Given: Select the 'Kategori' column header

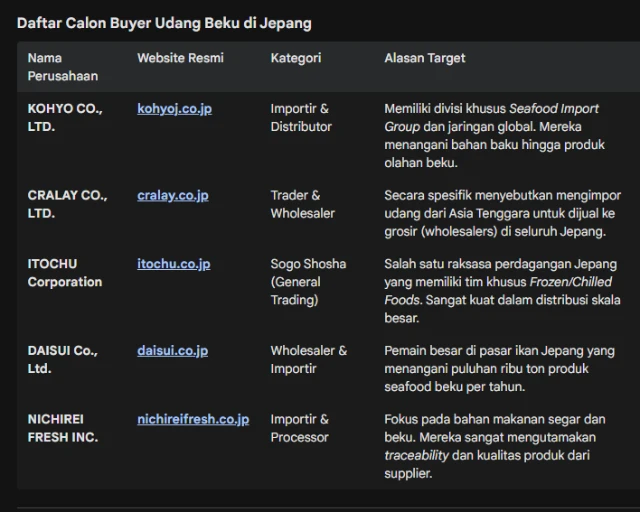Looking at the screenshot, I should (x=295, y=58).
